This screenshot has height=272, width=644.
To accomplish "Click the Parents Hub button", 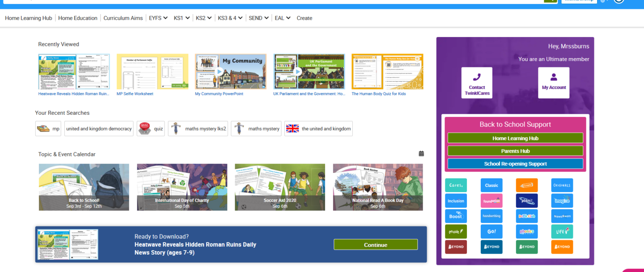I will [515, 151].
